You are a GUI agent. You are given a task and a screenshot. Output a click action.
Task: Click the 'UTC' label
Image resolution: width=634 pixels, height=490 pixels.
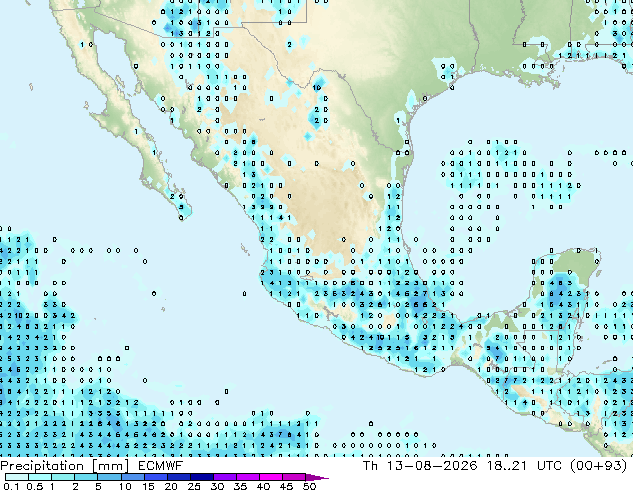tap(549, 466)
